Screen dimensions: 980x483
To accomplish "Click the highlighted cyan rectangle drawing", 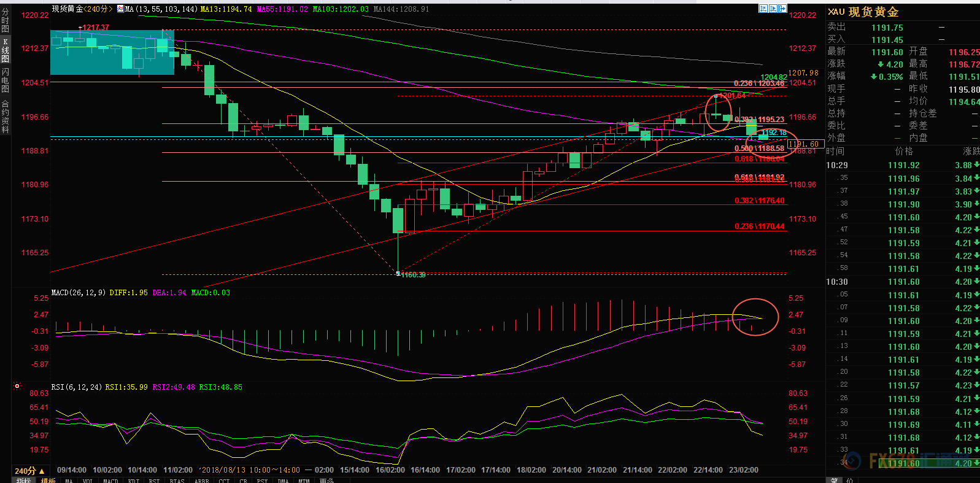I will tap(112, 52).
